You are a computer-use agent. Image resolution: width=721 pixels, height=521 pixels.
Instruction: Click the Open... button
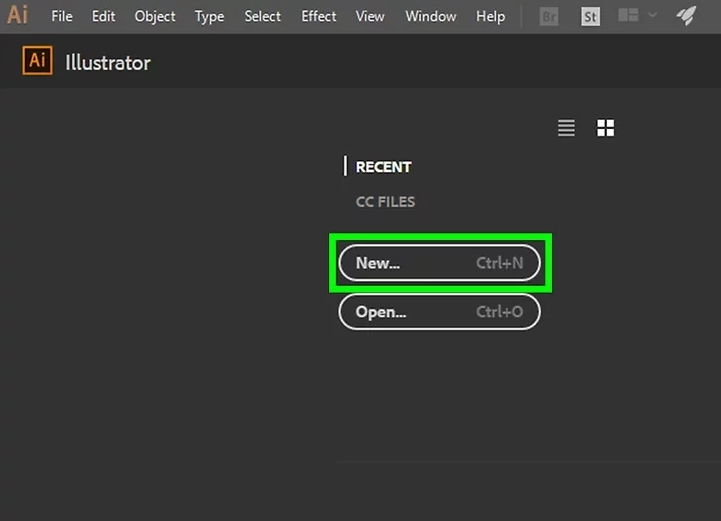[440, 312]
